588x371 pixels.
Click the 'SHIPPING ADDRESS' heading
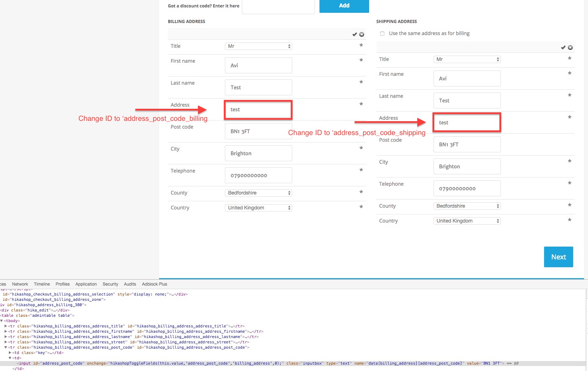(396, 22)
